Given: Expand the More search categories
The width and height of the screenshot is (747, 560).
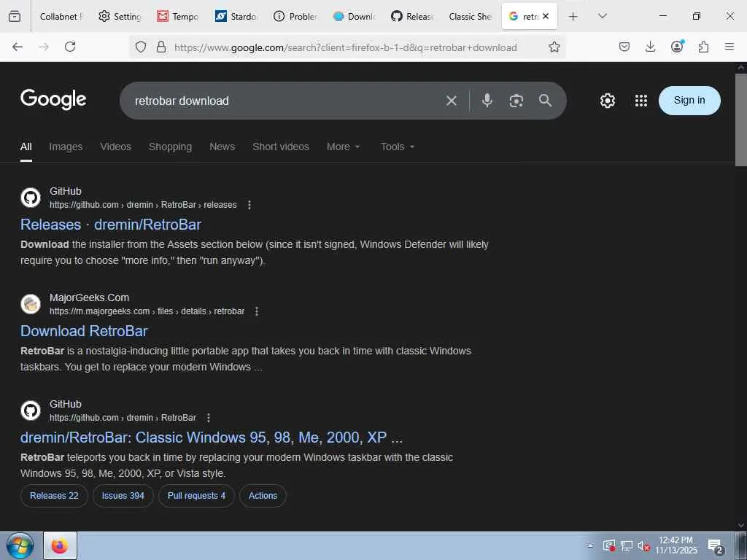Looking at the screenshot, I should (343, 147).
